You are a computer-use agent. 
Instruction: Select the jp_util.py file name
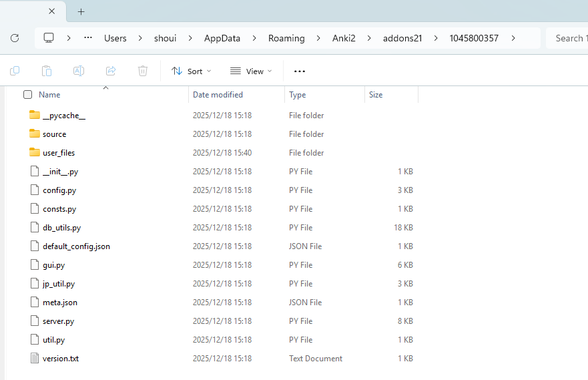click(59, 284)
